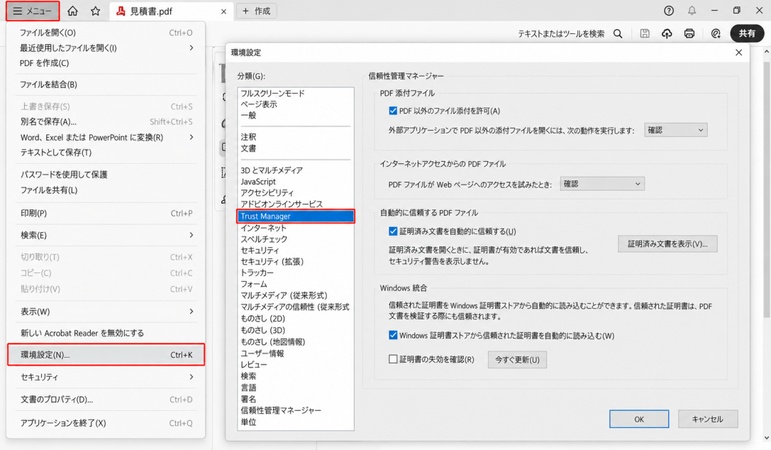Open the notifications bell icon

691,11
